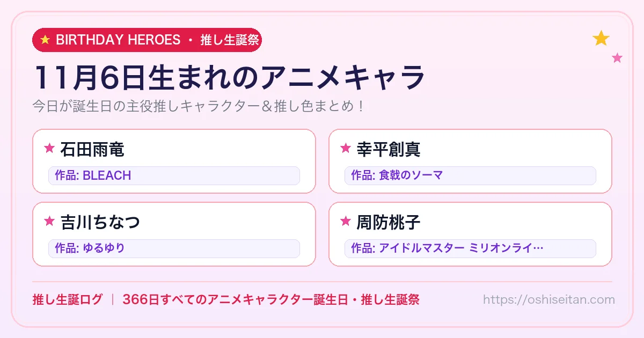Screen dimensions: 644x338
Task: Click the 11月6日生まれのアニメキャラ headline
Action: [x=229, y=78]
